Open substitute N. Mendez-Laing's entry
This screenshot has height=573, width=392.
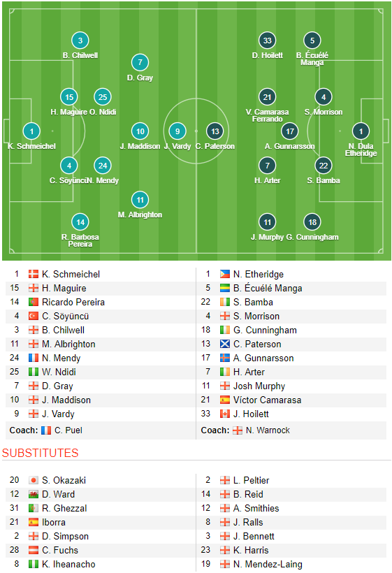(x=268, y=564)
